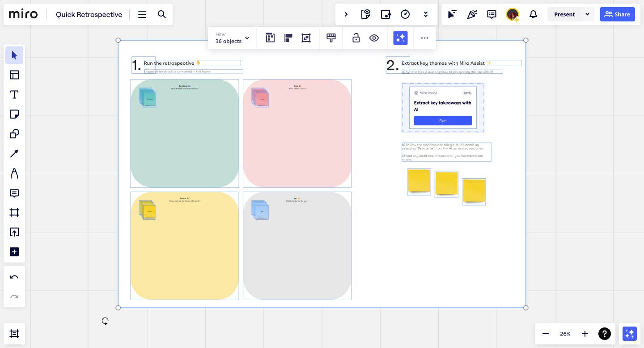Expand the Present mode dropdown arrow
644x348 pixels.
tap(588, 14)
